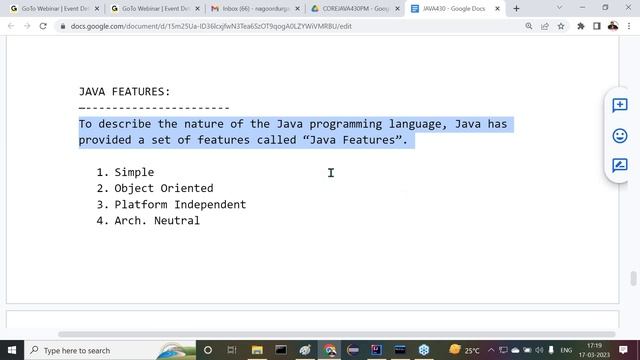Open Chrome three-dot menu
Screen dimensions: 640x360
pyautogui.click(x=629, y=26)
